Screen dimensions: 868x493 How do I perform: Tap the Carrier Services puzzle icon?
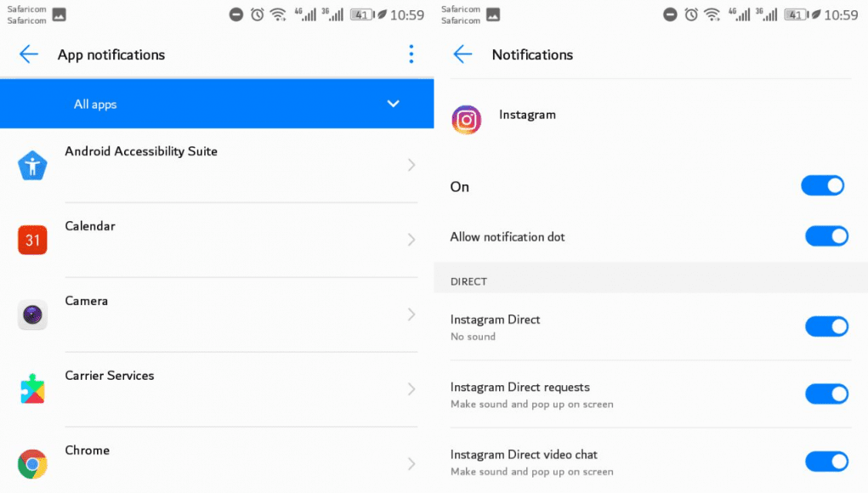point(32,389)
